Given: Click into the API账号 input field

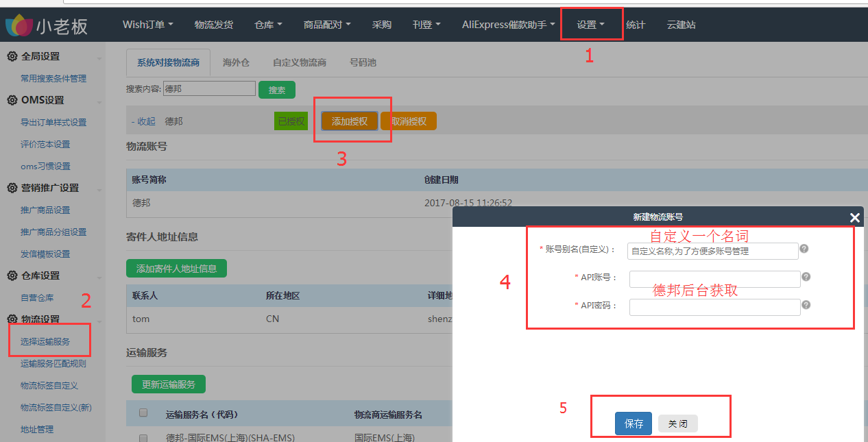Looking at the screenshot, I should click(x=714, y=279).
